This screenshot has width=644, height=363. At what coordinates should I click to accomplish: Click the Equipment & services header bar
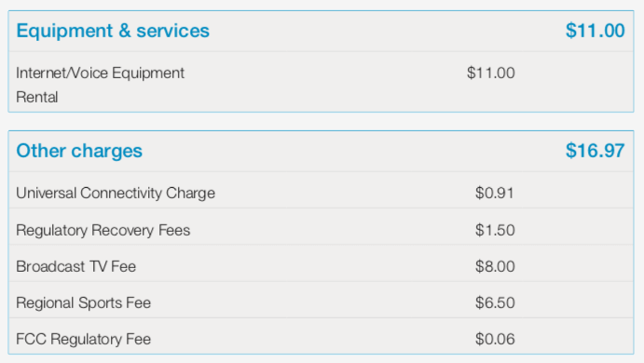pyautogui.click(x=321, y=31)
